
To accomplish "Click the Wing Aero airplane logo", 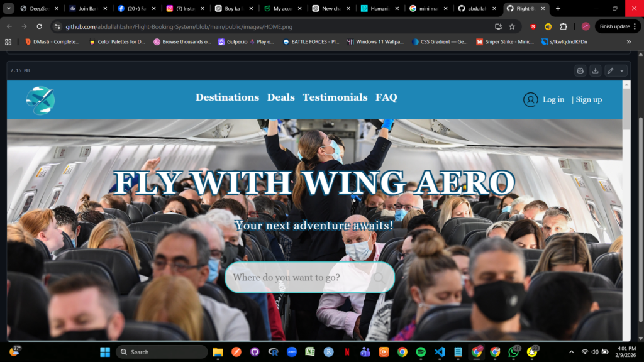I will [x=40, y=101].
